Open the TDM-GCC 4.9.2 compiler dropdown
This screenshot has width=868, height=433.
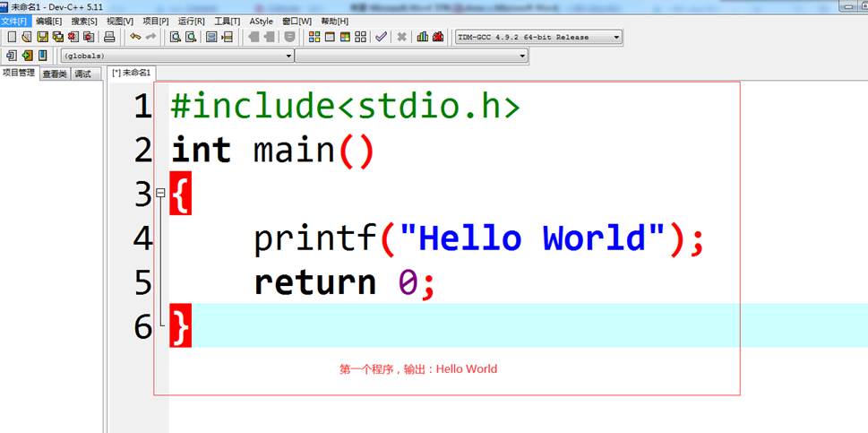(x=538, y=37)
